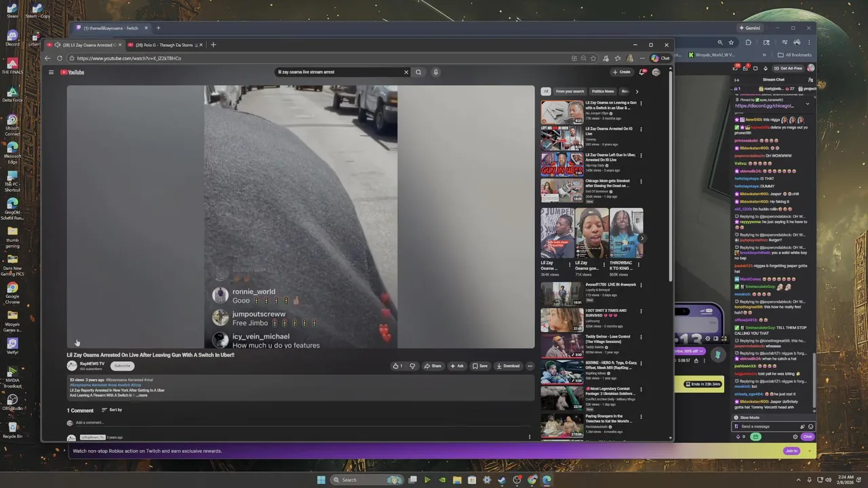The image size is (868, 488).
Task: Open the Recycle Bin desktop icon
Action: (12, 430)
